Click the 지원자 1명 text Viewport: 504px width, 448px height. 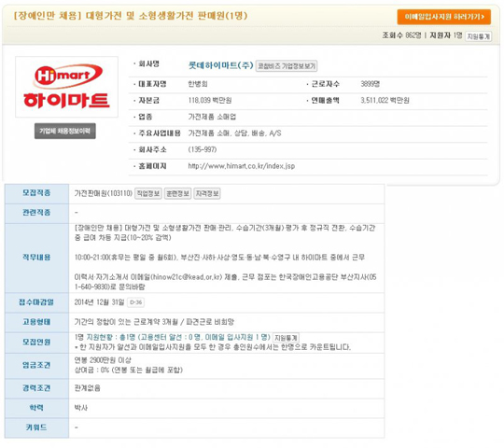[446, 35]
